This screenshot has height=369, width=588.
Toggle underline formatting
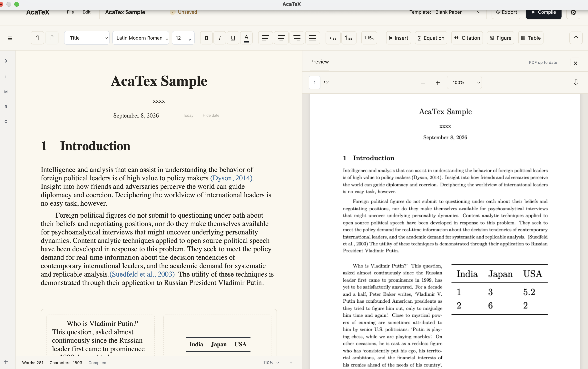coord(233,38)
